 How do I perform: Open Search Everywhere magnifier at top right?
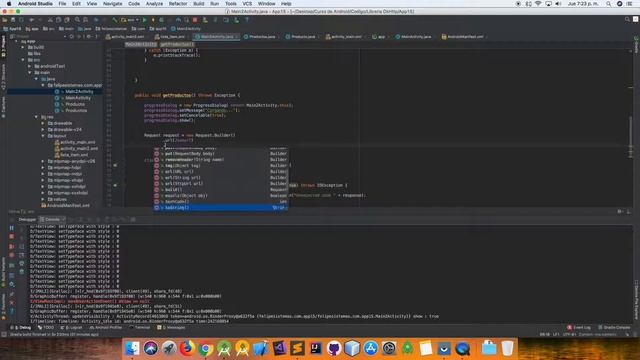[627, 20]
